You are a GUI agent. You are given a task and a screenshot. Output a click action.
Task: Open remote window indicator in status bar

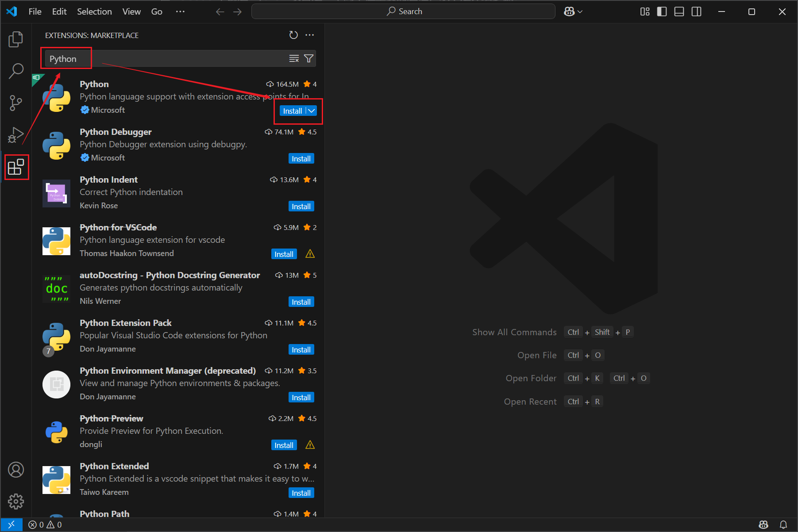[x=12, y=524]
